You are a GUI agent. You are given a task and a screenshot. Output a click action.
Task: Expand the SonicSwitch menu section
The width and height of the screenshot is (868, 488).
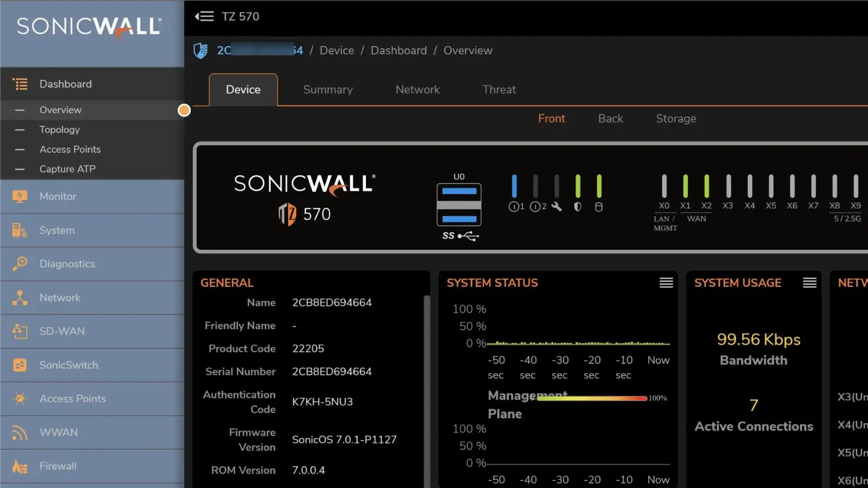click(x=92, y=365)
